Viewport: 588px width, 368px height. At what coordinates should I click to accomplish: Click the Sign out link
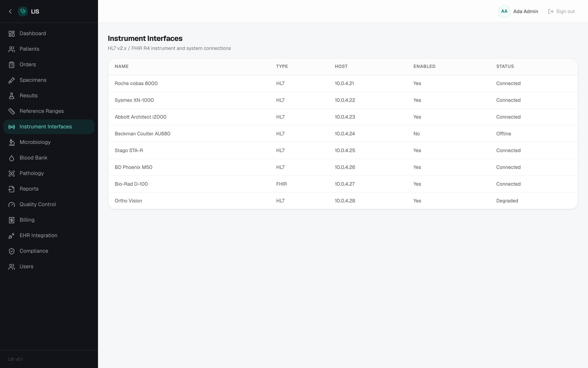click(561, 11)
